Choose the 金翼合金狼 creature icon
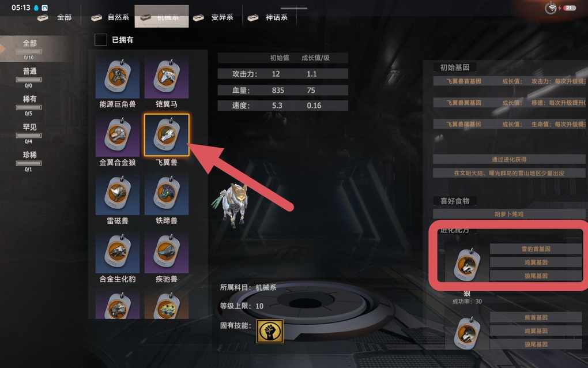 click(x=118, y=136)
